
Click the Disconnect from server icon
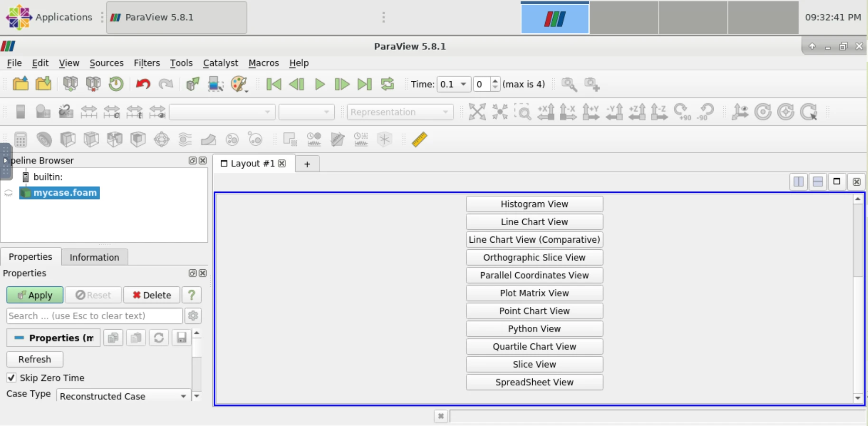(x=93, y=84)
